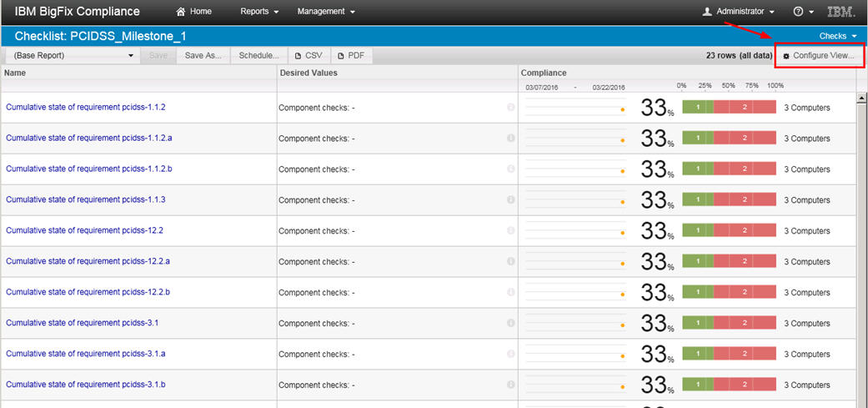This screenshot has height=408, width=868.
Task: Click the Save As... button
Action: [203, 55]
